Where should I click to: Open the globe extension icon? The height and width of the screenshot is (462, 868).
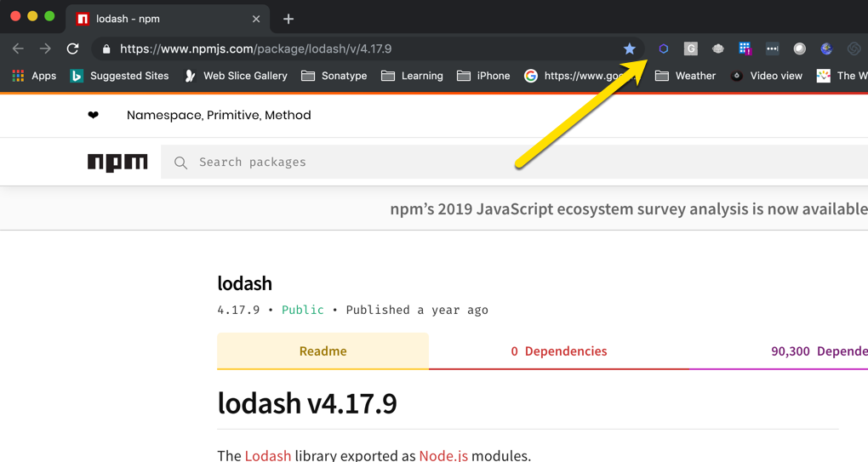point(826,48)
